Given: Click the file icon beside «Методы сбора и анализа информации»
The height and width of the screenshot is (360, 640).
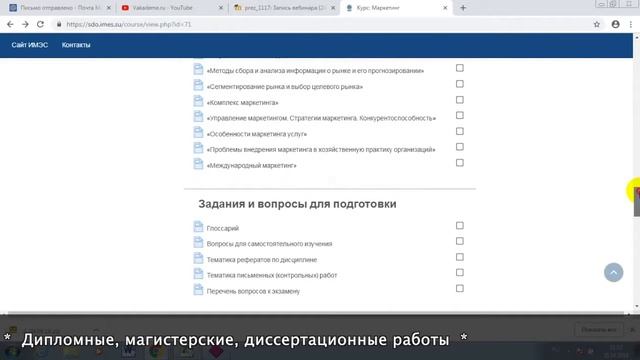Looking at the screenshot, I should tap(198, 69).
